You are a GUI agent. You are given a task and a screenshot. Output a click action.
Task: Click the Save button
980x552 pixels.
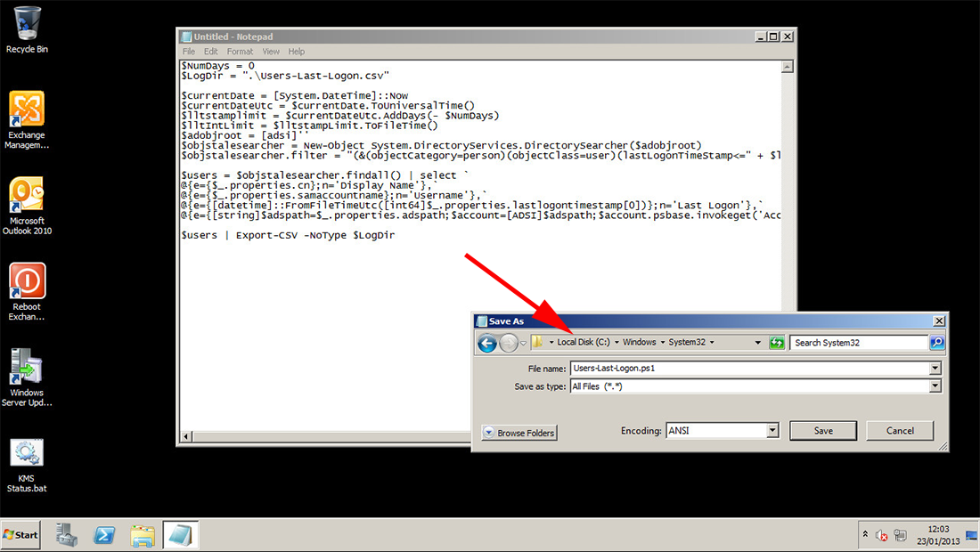pos(822,430)
